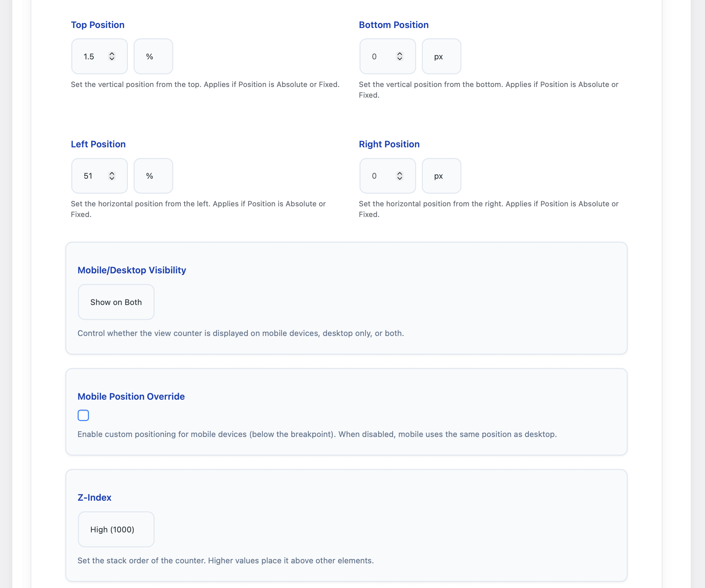Decrement the Right Position value
Screen dimensions: 705x588
(399, 179)
